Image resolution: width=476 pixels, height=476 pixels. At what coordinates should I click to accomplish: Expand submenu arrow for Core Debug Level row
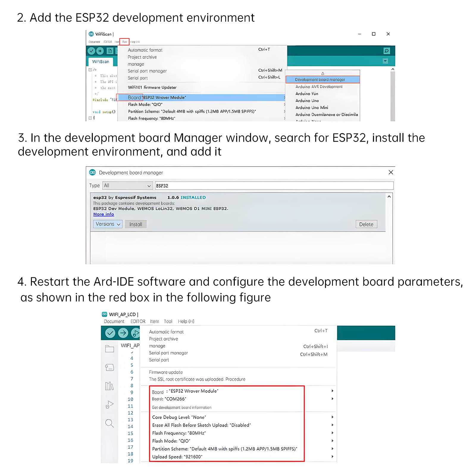click(332, 417)
